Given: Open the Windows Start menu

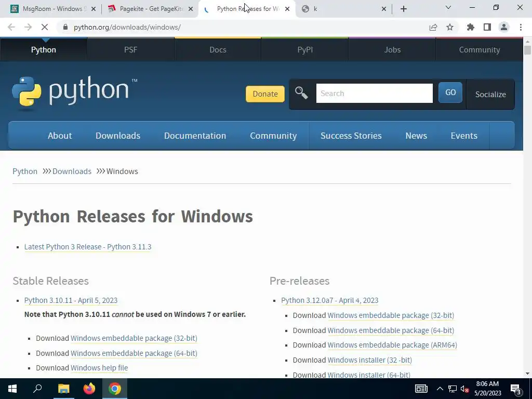Looking at the screenshot, I should (x=12, y=389).
